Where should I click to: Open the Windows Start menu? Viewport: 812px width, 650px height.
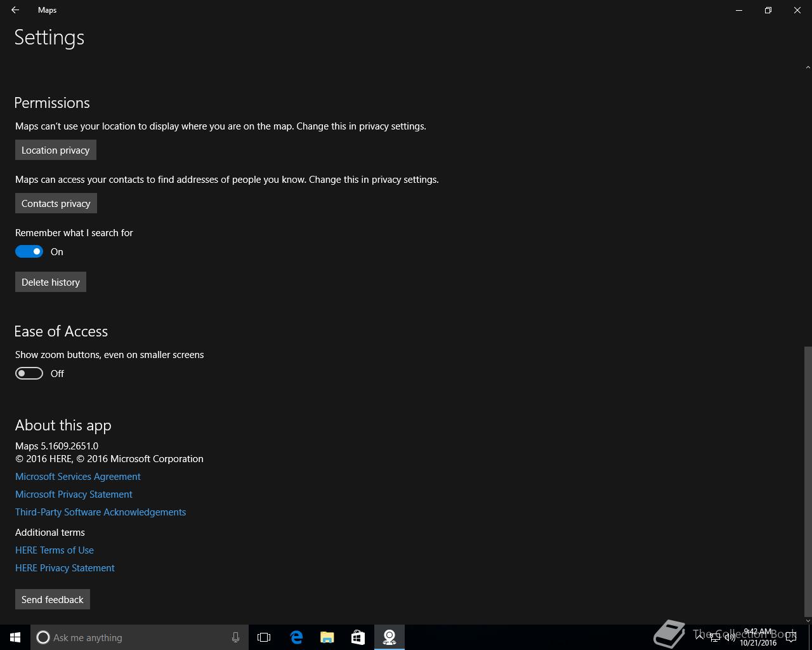[15, 637]
